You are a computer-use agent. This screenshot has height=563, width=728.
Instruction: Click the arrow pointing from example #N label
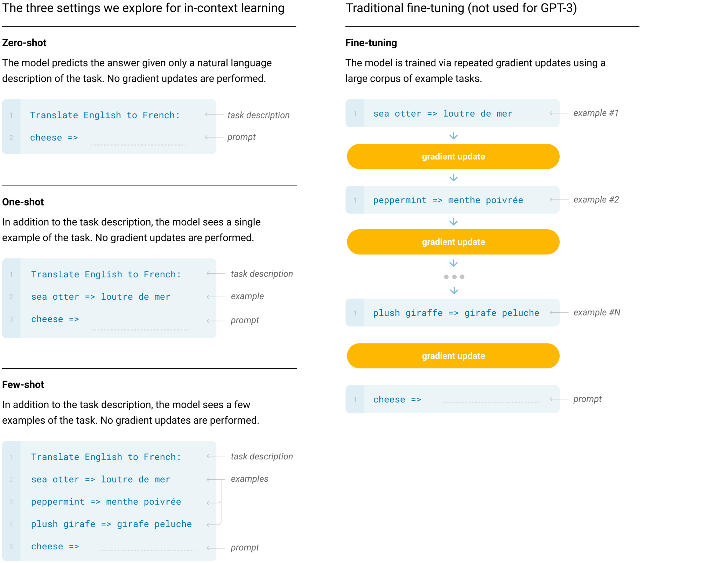(x=559, y=312)
